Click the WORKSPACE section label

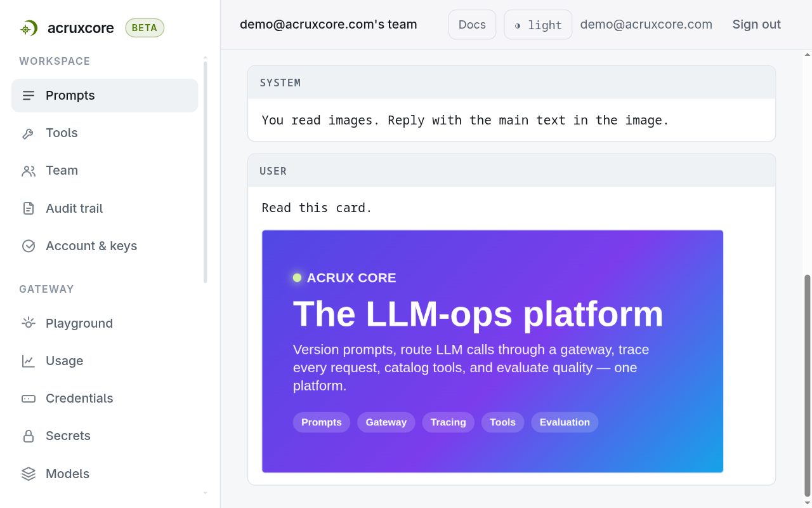tap(55, 61)
